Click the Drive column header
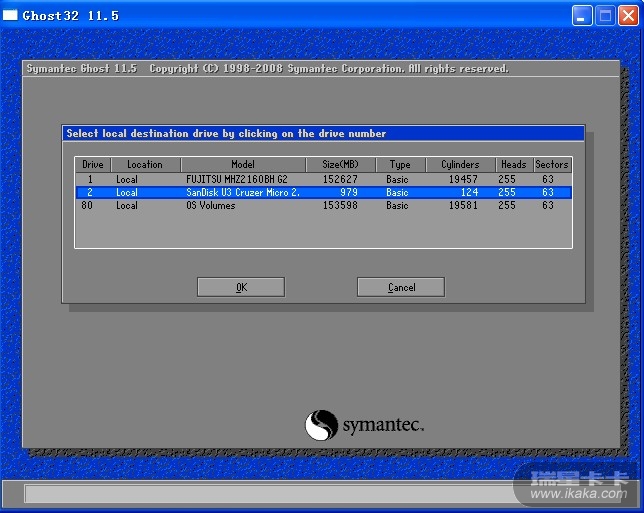Image resolution: width=644 pixels, height=513 pixels. (93, 164)
